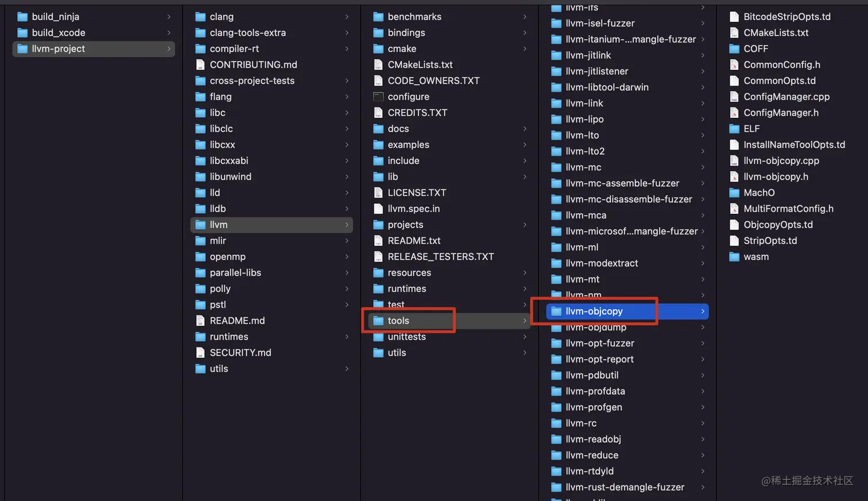Expand the polly folder chevron
Viewport: 868px width, 501px height.
347,288
